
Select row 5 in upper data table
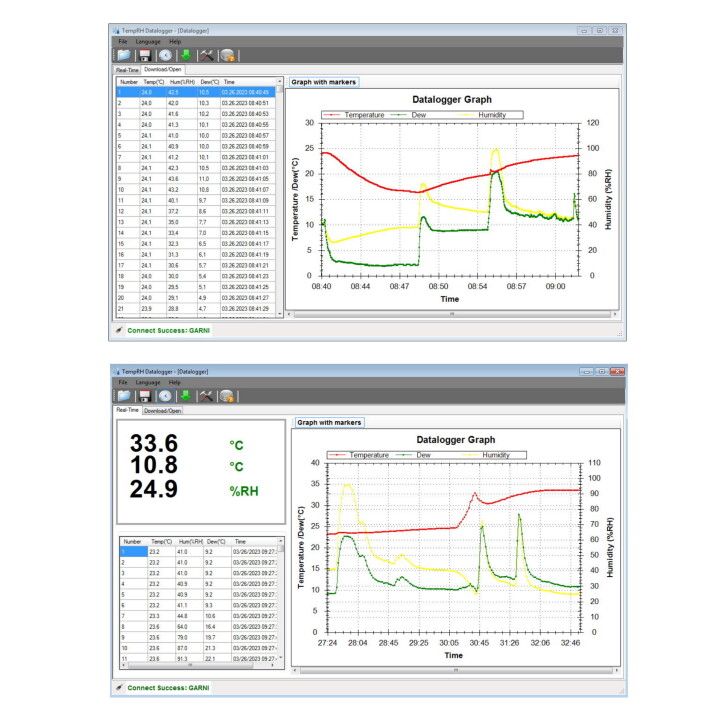click(196, 135)
